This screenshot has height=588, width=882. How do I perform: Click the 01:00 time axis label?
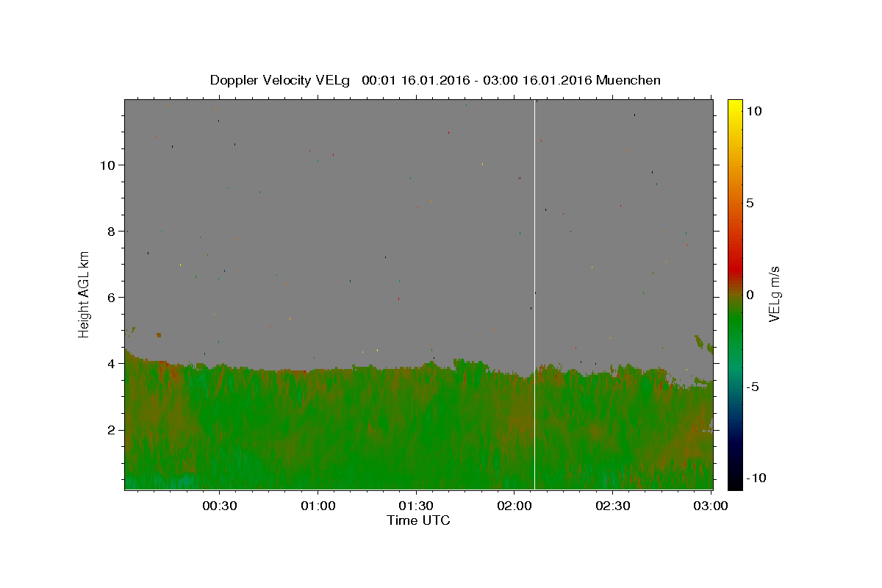tap(318, 506)
